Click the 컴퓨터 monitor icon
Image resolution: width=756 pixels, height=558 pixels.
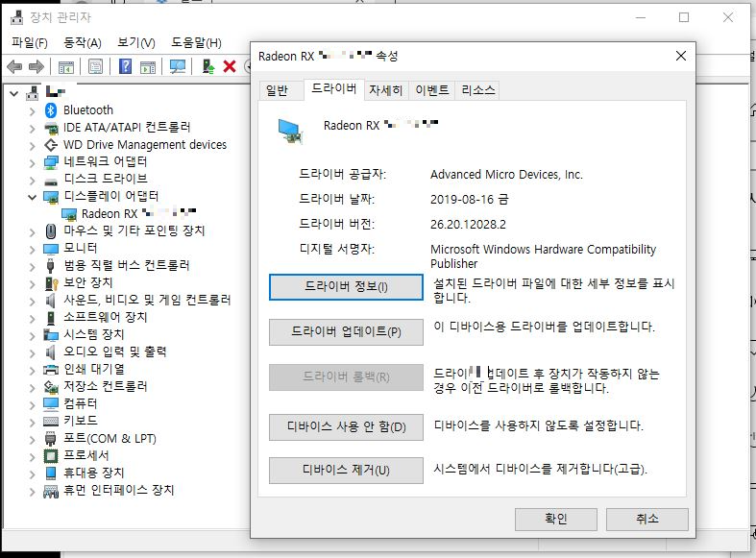tap(51, 403)
